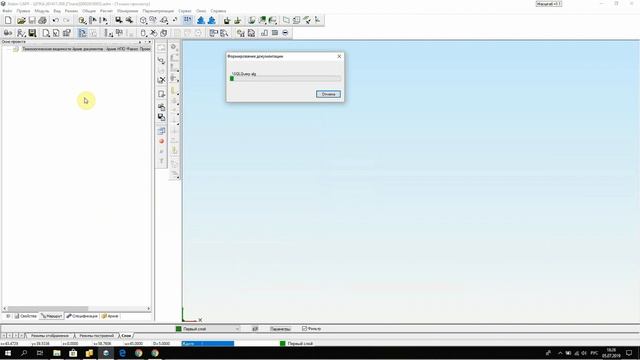Open the Microsoft Store taskbar icon
640x360 pixels.
pos(73,353)
